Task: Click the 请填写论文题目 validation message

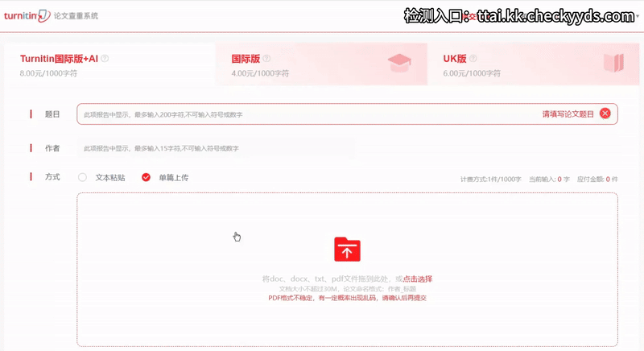Action: tap(568, 114)
